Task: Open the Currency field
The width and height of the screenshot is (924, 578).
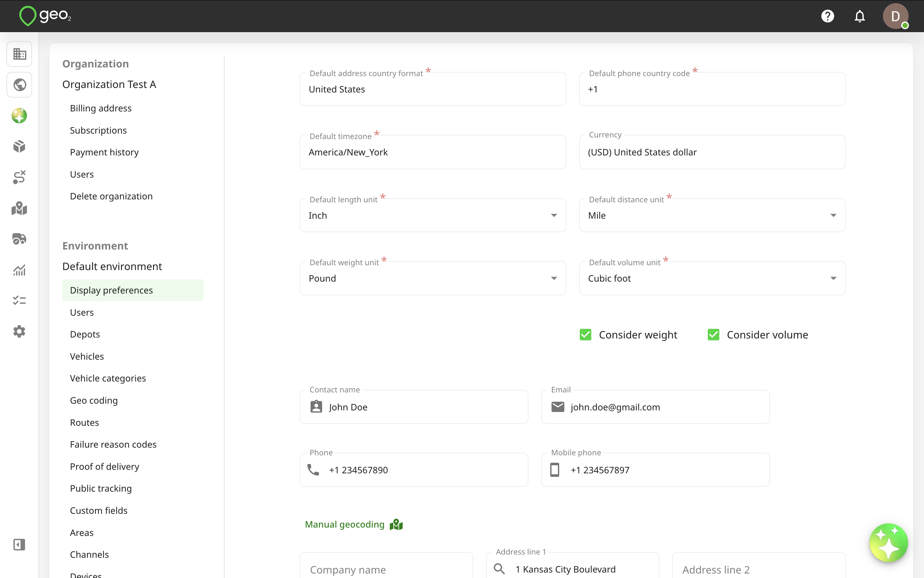Action: pyautogui.click(x=712, y=152)
